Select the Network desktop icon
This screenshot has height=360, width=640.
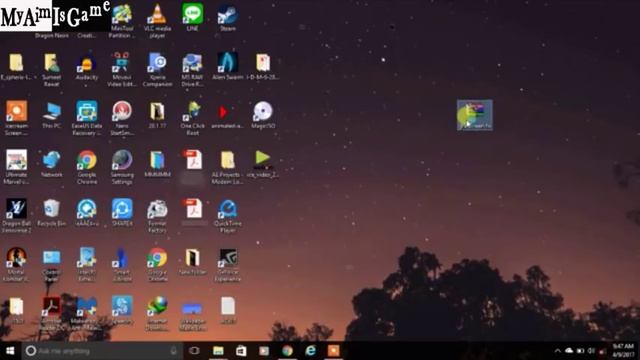coord(51,163)
